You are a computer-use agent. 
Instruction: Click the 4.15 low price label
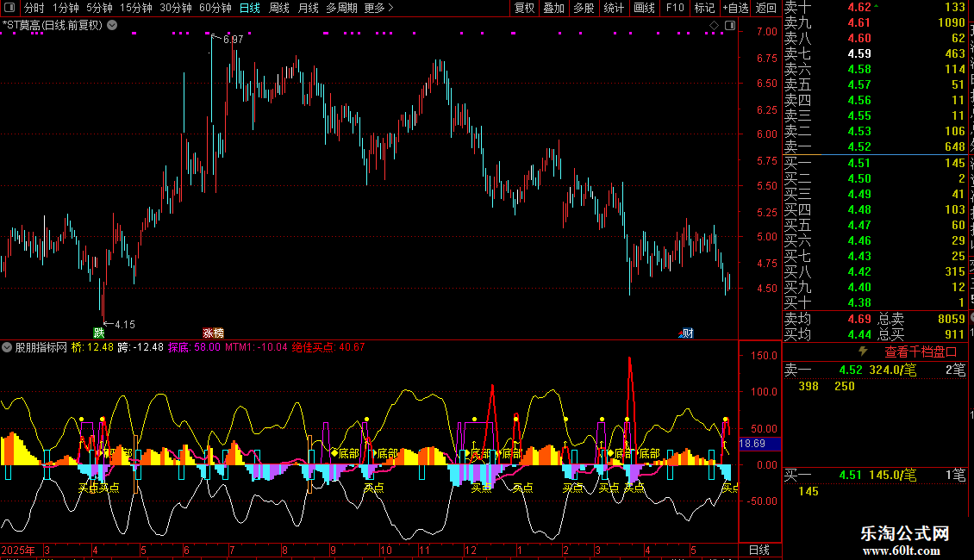point(125,325)
